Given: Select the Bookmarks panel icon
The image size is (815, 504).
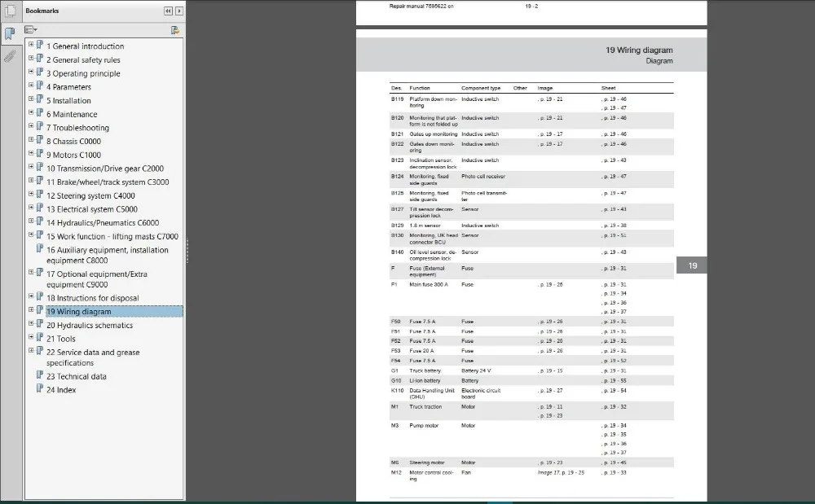Looking at the screenshot, I should (10, 33).
